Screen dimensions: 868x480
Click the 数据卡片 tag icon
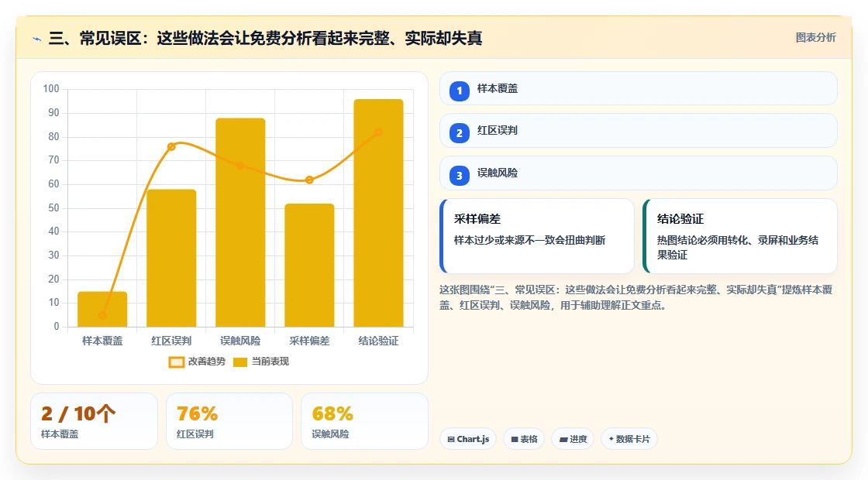tap(611, 438)
